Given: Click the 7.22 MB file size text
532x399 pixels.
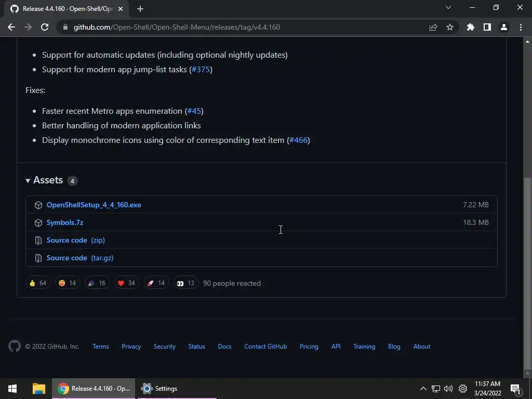Looking at the screenshot, I should [x=476, y=205].
